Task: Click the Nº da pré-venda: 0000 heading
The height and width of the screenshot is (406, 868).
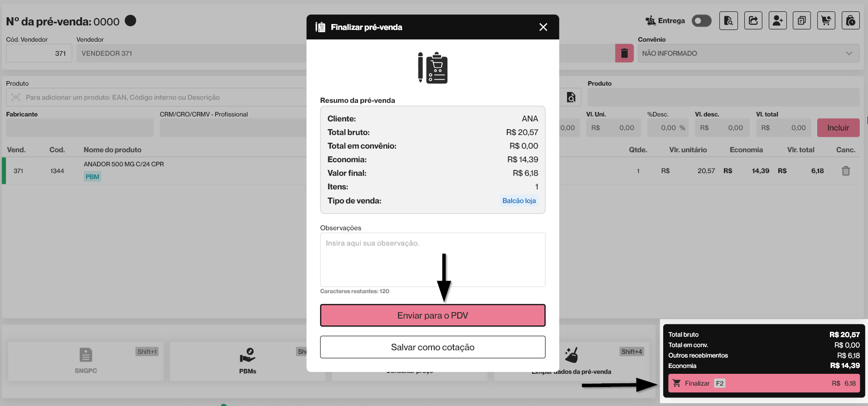Action: pos(63,22)
